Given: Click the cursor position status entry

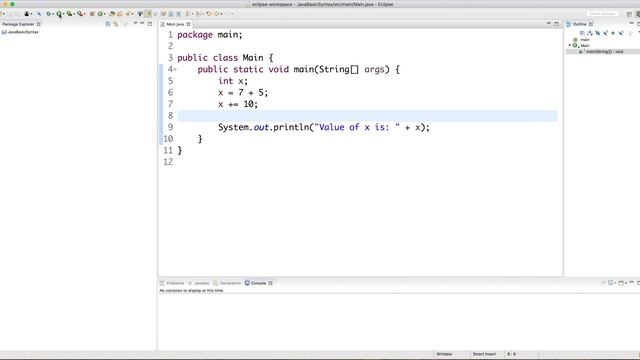Looking at the screenshot, I should coord(512,354).
